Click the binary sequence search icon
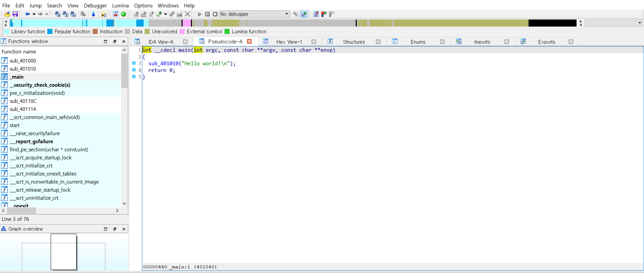This screenshot has height=273, width=644. click(x=73, y=14)
